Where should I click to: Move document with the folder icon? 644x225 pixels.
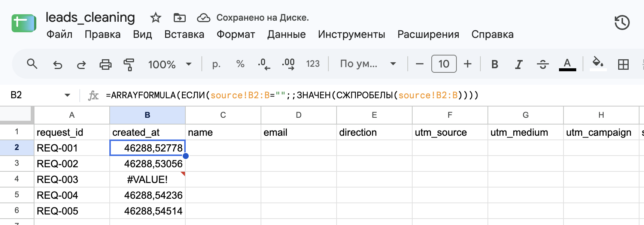click(180, 18)
